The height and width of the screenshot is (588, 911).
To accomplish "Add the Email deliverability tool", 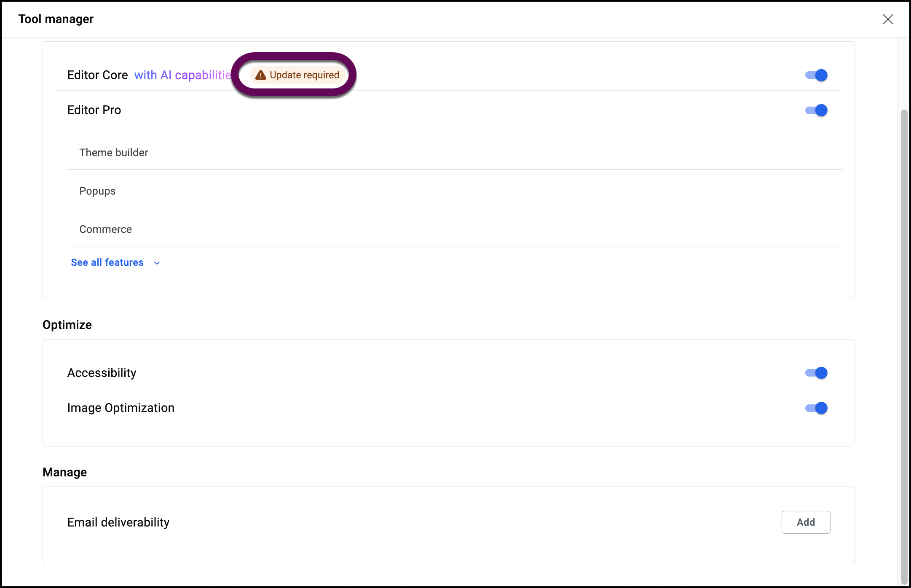I will [806, 522].
